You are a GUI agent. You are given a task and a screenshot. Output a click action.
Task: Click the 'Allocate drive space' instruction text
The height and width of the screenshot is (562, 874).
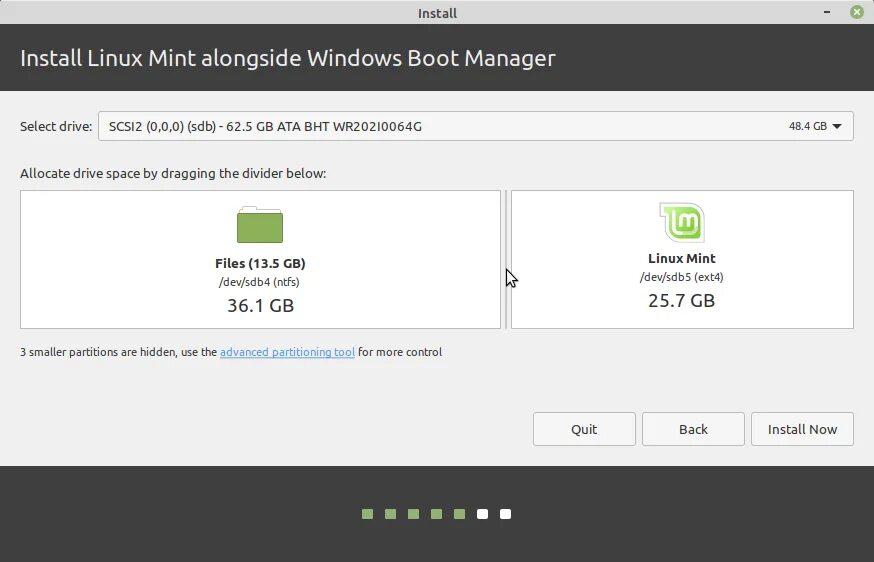click(x=173, y=173)
